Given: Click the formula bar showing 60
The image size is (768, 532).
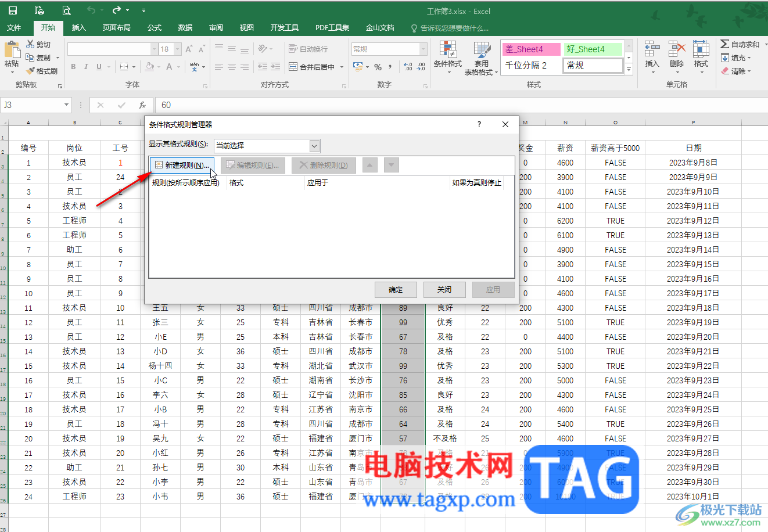Looking at the screenshot, I should [460, 105].
